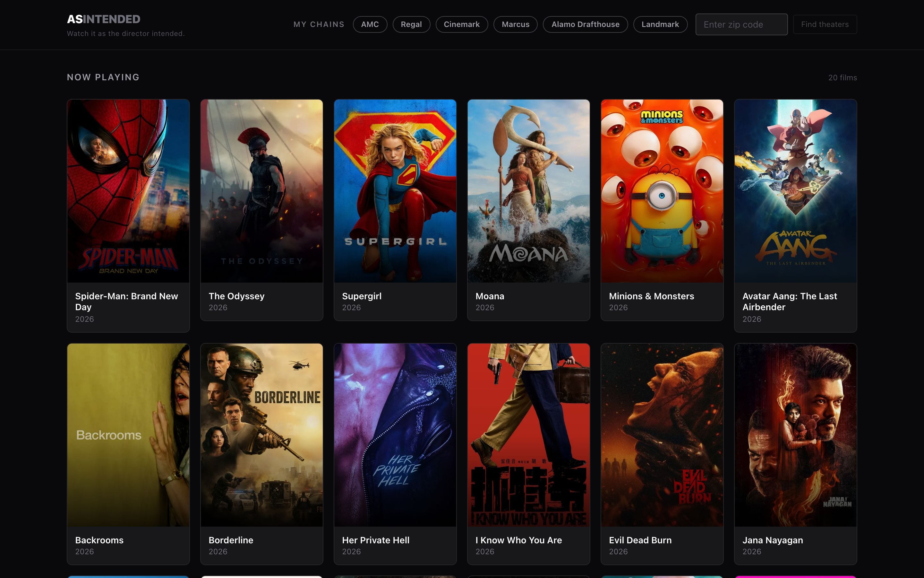924x578 pixels.
Task: Click the 'Supergirl' title text
Action: (x=362, y=296)
